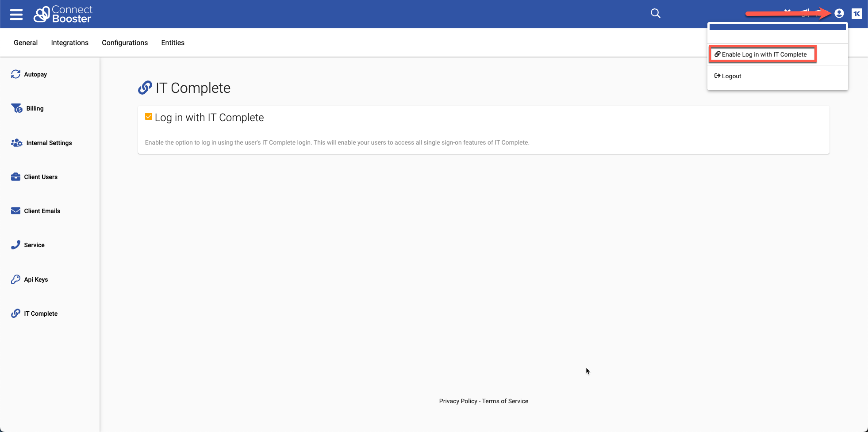
Task: Switch to the General tab
Action: pyautogui.click(x=26, y=43)
